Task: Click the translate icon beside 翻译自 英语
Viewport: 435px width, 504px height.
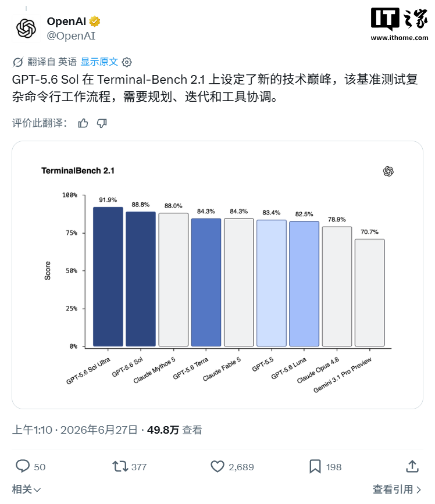Action: (17, 62)
